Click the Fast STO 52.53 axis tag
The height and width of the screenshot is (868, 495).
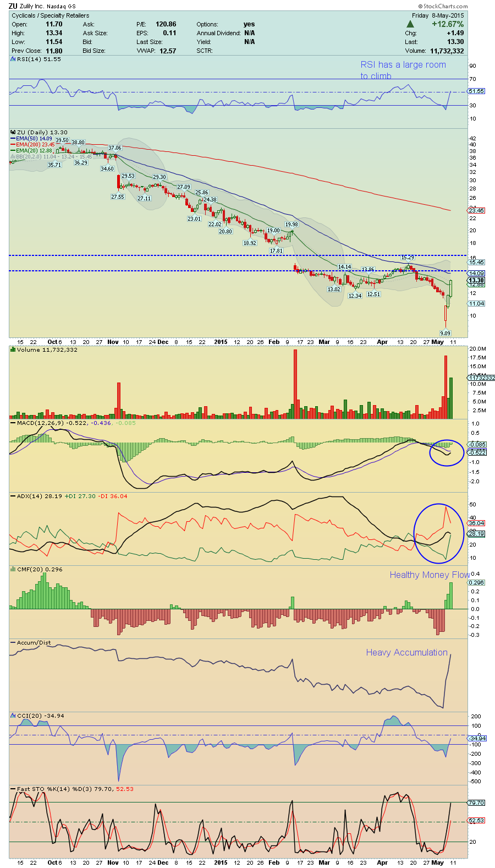[476, 820]
